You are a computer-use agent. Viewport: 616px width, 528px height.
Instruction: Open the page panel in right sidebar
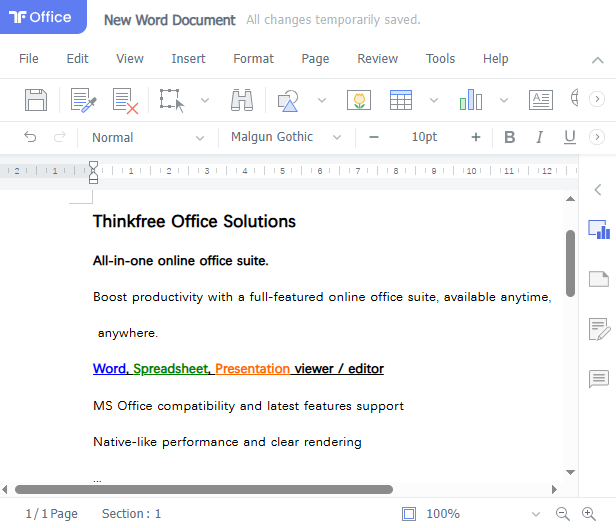click(599, 279)
